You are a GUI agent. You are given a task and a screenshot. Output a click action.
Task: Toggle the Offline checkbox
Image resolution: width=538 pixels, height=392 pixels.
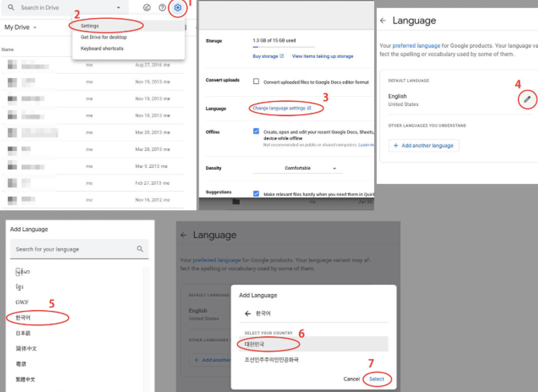(256, 131)
